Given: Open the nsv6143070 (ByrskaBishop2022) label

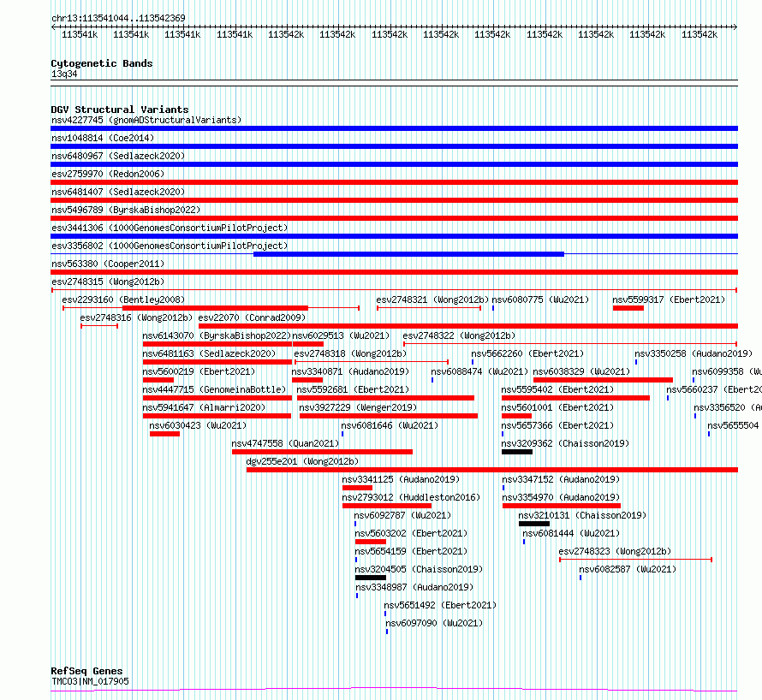Looking at the screenshot, I should tap(217, 335).
